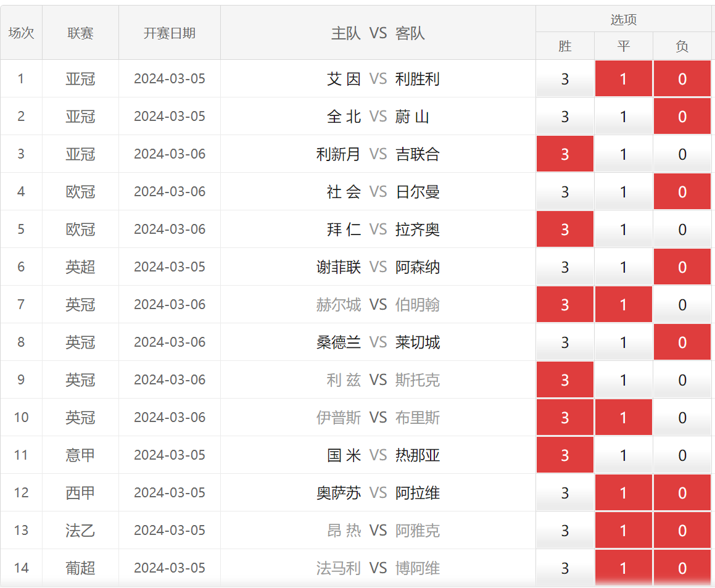Select win option 3 for 法马利 VS 博阿维
This screenshot has height=588, width=715.
pyautogui.click(x=564, y=568)
